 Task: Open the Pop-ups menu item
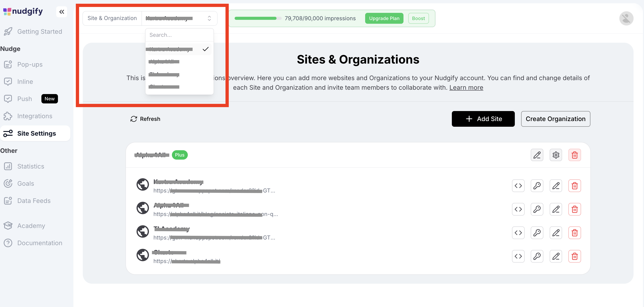[30, 64]
